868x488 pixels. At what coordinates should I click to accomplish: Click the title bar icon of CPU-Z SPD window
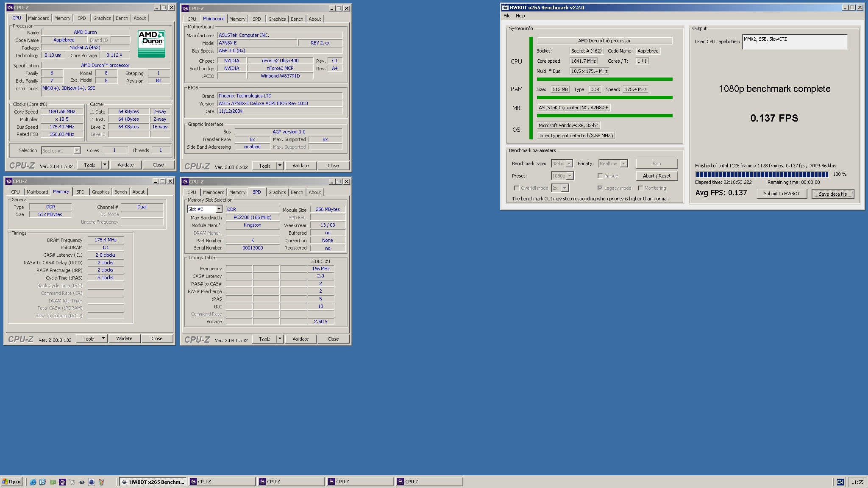point(185,182)
